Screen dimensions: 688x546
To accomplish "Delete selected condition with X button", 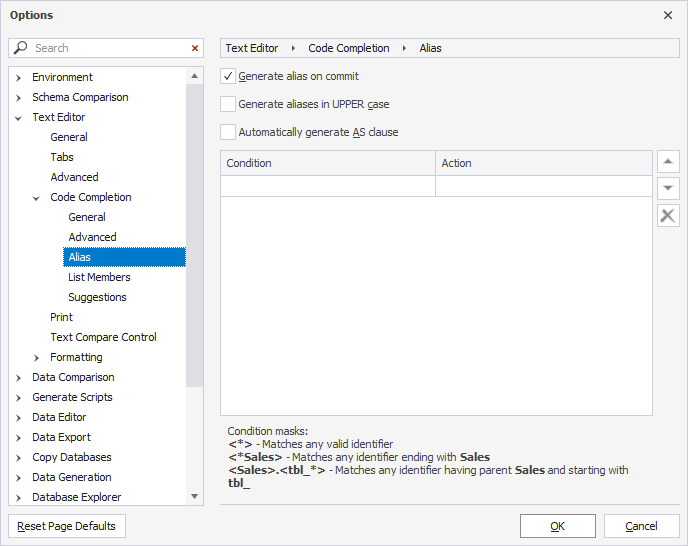I will 668,216.
